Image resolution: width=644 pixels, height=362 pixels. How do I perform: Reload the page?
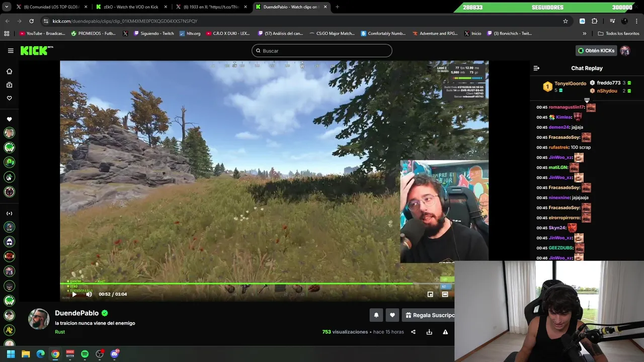pyautogui.click(x=31, y=21)
